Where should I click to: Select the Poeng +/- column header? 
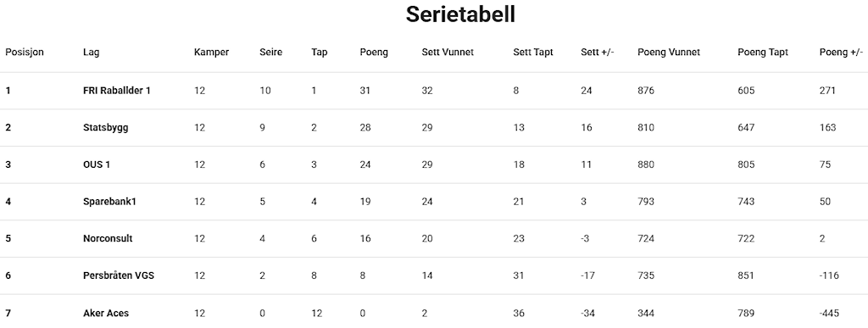841,52
